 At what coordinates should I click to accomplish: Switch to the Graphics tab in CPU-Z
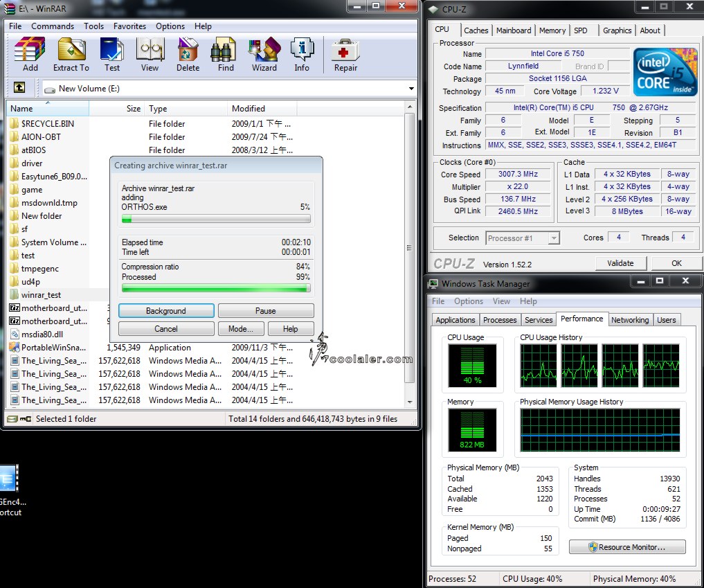coord(617,30)
